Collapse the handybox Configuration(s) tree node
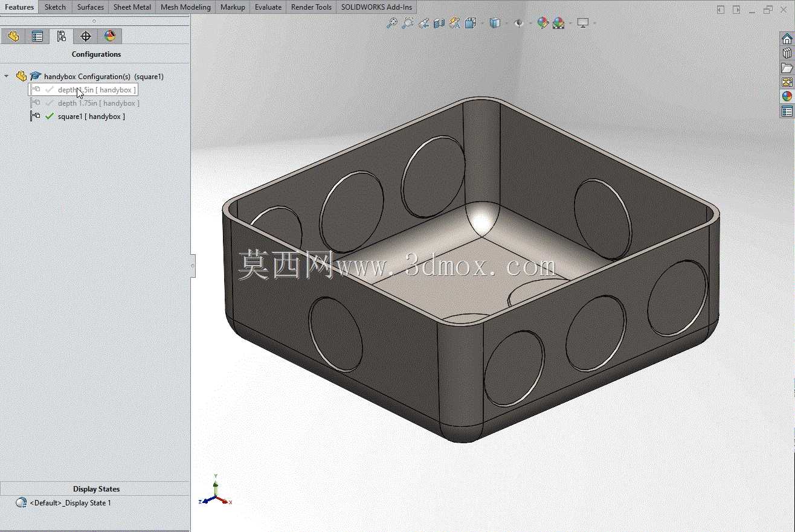This screenshot has height=532, width=795. (7, 76)
